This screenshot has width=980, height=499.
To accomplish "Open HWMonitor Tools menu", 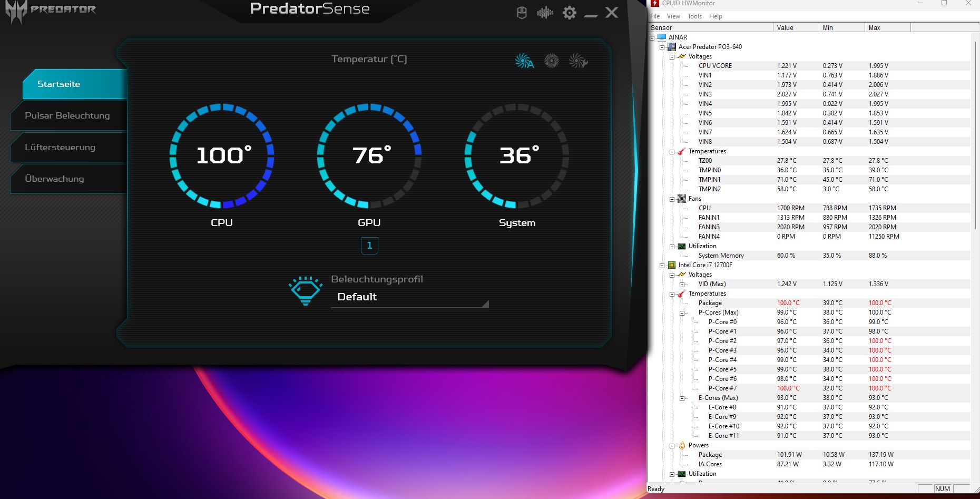I will click(x=694, y=16).
